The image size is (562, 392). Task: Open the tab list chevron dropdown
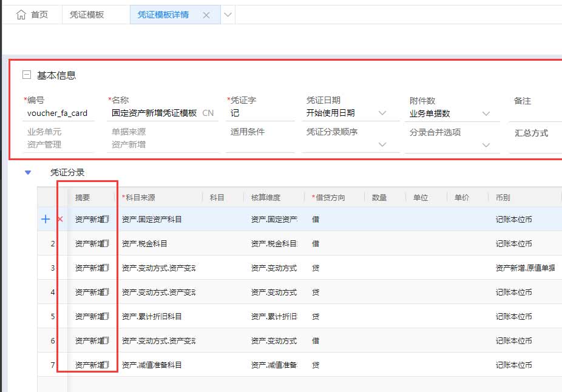(x=228, y=15)
